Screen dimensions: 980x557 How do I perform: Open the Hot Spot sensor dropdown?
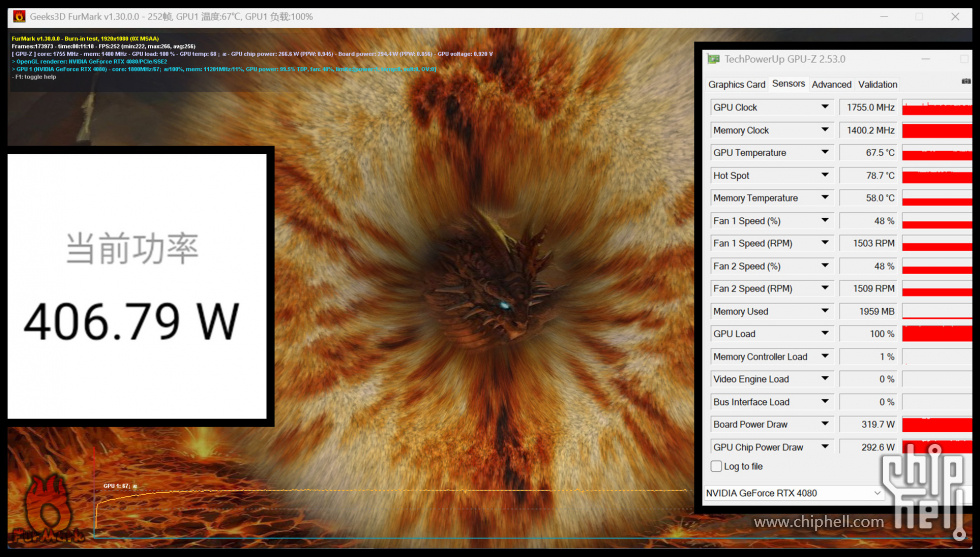[x=825, y=175]
